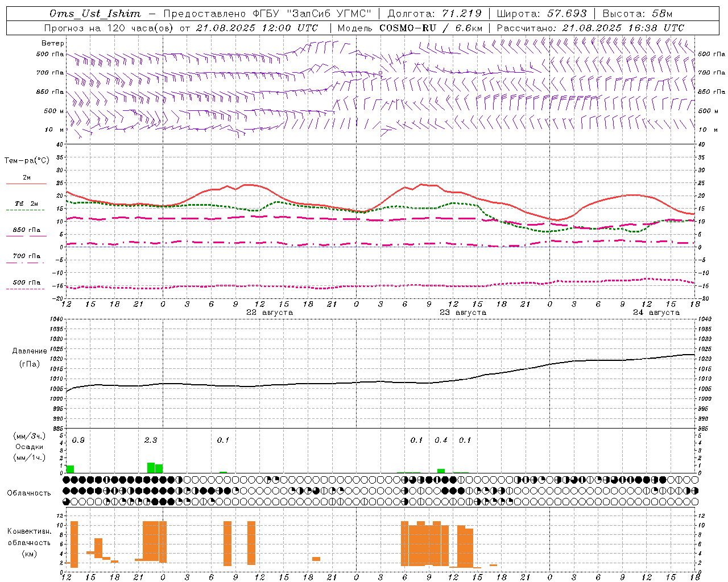Viewport: 728px width, 582px height.
Task: Click the "23 августа" date label
Action: point(463,313)
